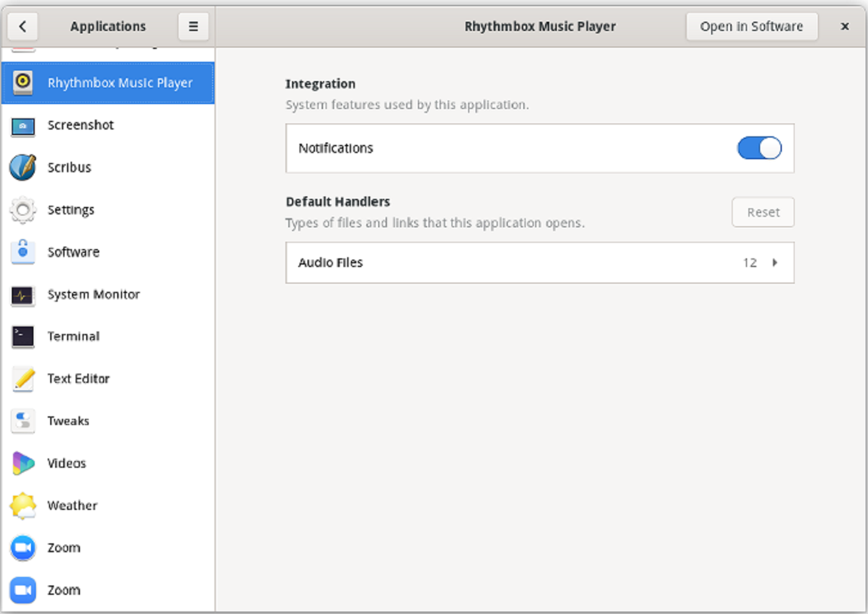Select Rhythmbox Music Player in sidebar
This screenshot has width=868, height=614.
[x=108, y=82]
